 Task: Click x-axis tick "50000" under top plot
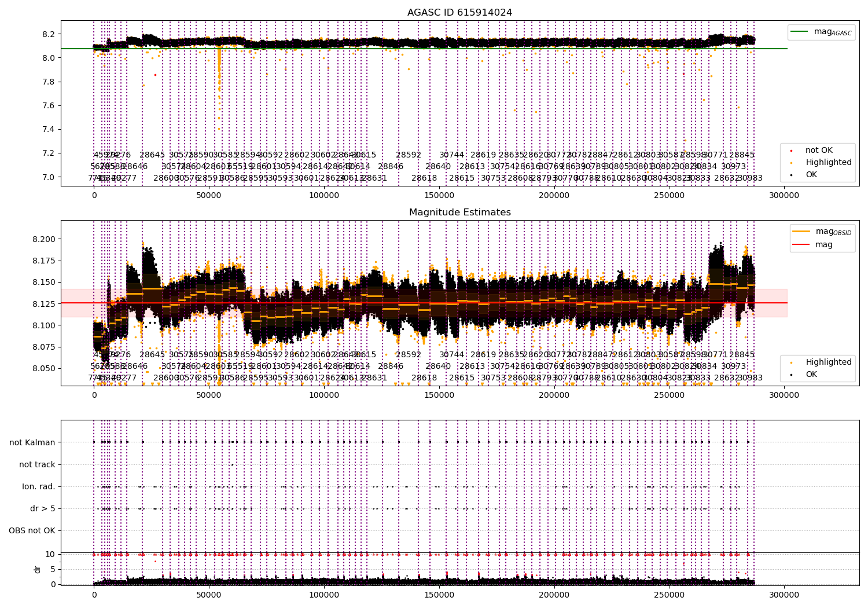(209, 196)
